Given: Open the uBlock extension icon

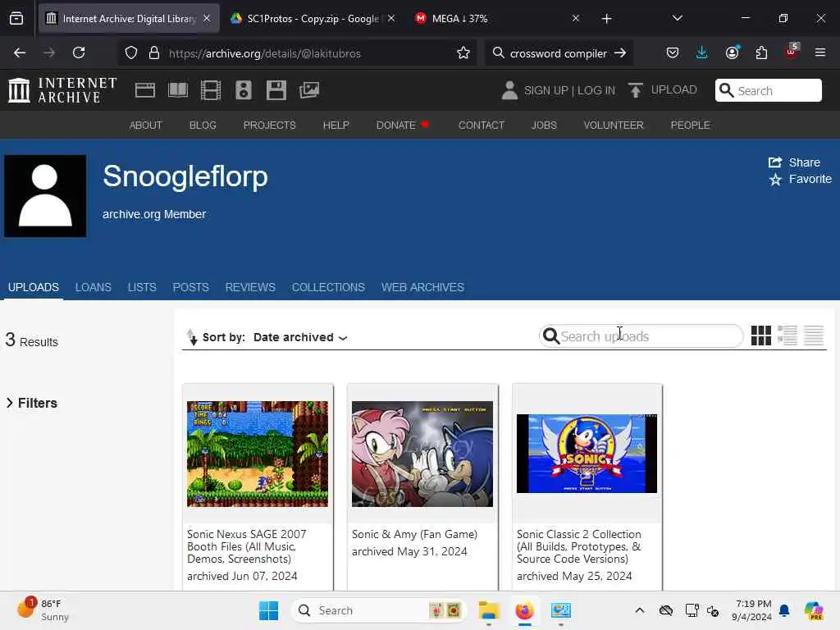Looking at the screenshot, I should pyautogui.click(x=792, y=52).
